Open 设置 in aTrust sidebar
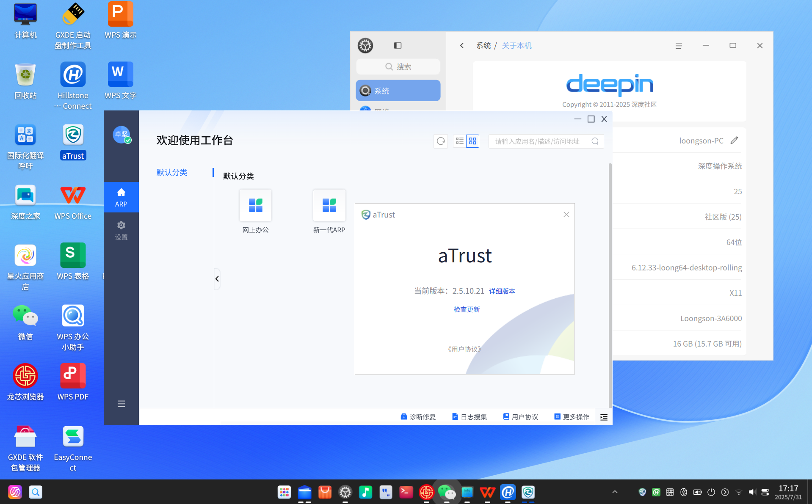The height and width of the screenshot is (504, 812). click(121, 230)
